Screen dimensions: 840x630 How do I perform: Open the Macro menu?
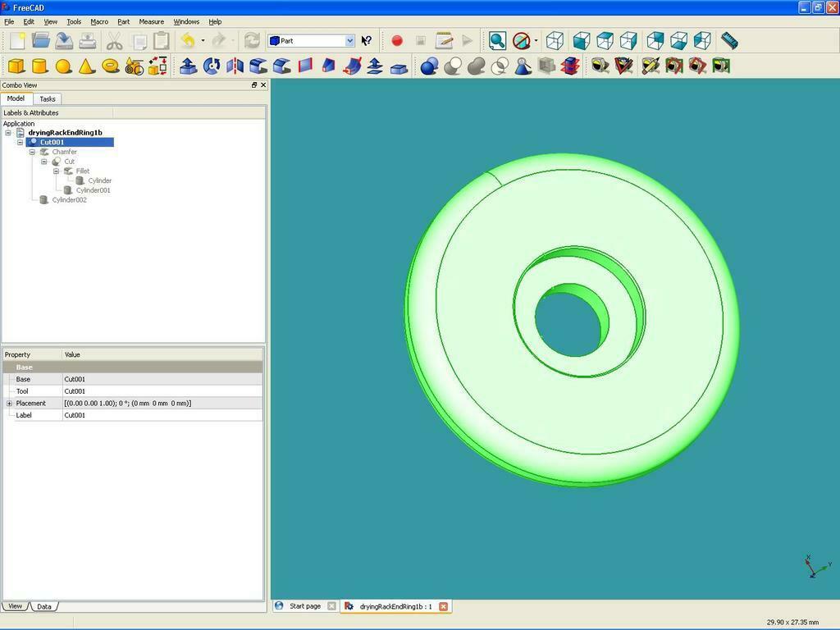99,22
